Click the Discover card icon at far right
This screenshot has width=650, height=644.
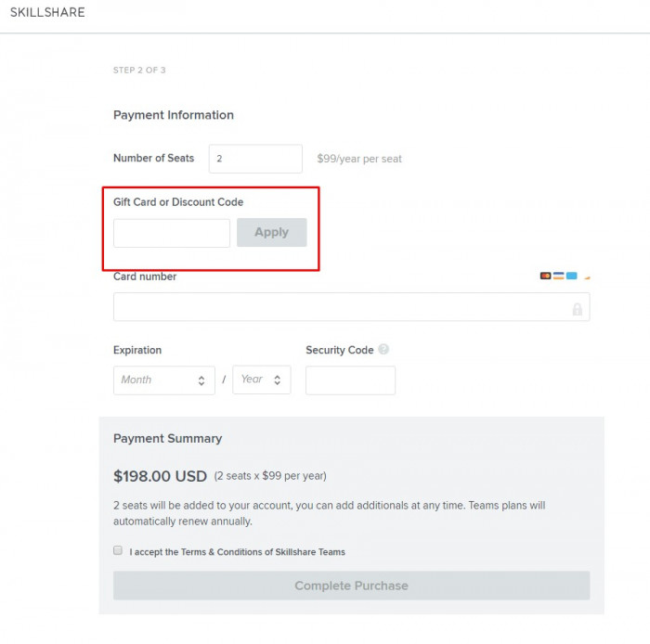click(x=587, y=277)
